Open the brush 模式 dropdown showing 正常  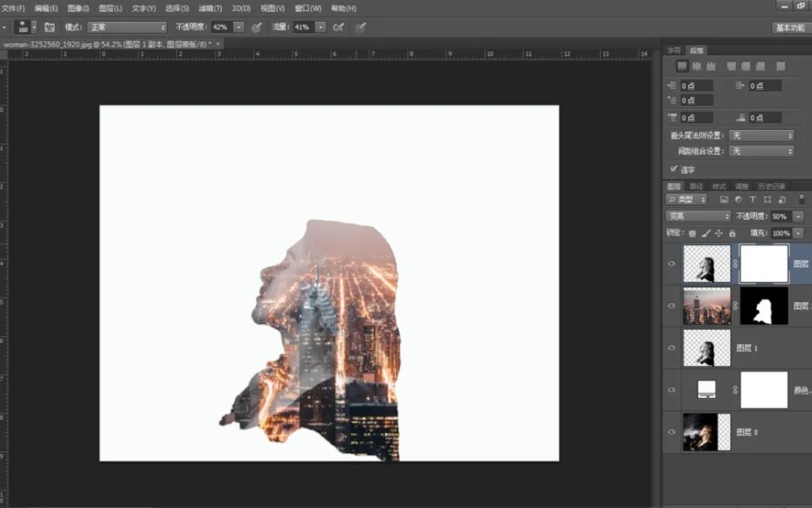point(127,27)
